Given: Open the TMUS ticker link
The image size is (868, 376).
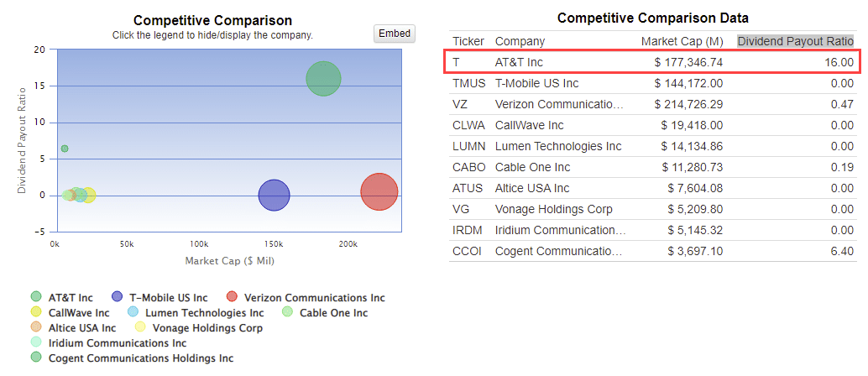Looking at the screenshot, I should pyautogui.click(x=468, y=83).
